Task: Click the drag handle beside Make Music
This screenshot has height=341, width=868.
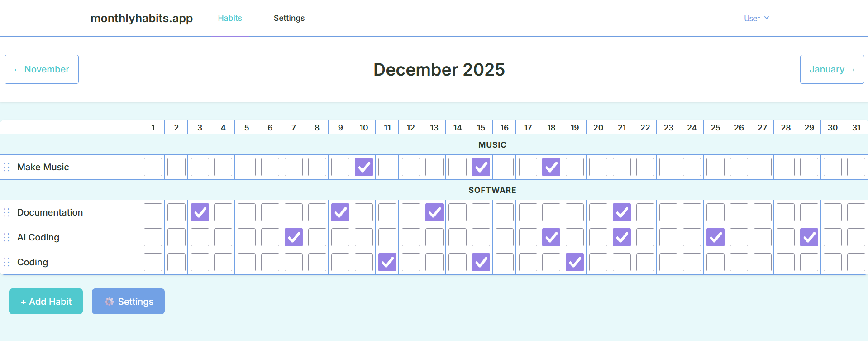Action: (6, 167)
